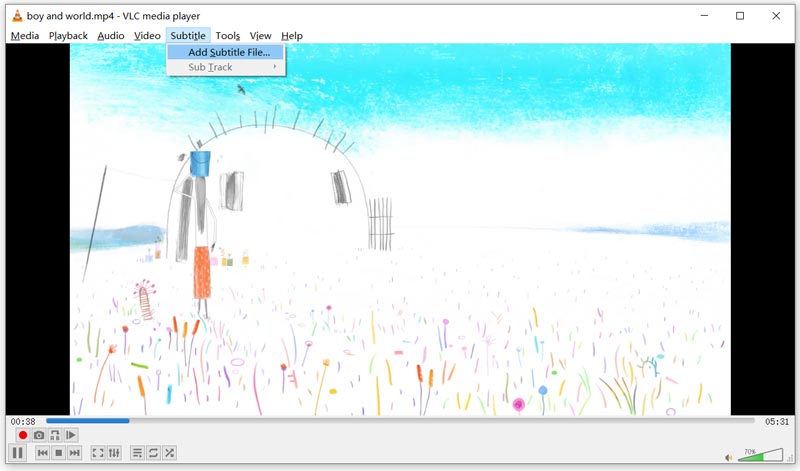Click the video display area
Viewport: 800px width, 471px height.
coord(400,229)
